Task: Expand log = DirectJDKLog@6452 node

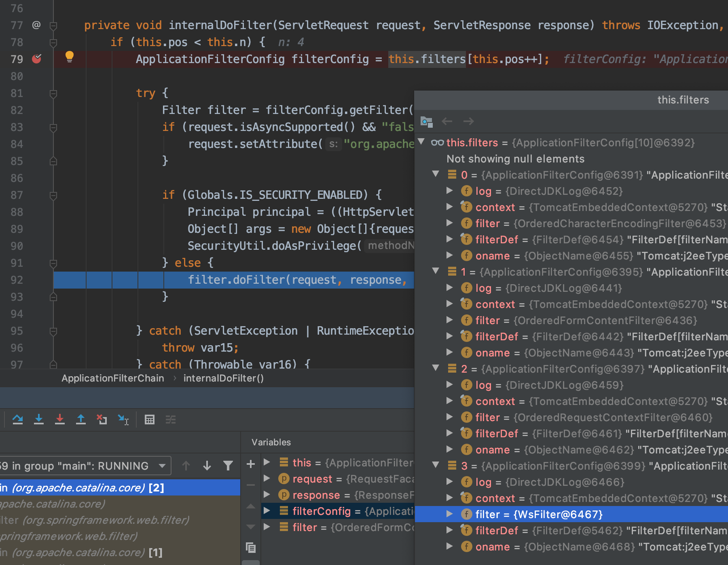Action: click(449, 191)
